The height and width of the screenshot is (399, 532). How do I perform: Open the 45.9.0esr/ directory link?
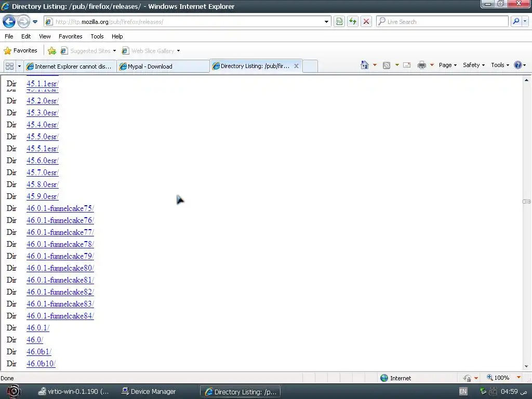click(x=43, y=196)
